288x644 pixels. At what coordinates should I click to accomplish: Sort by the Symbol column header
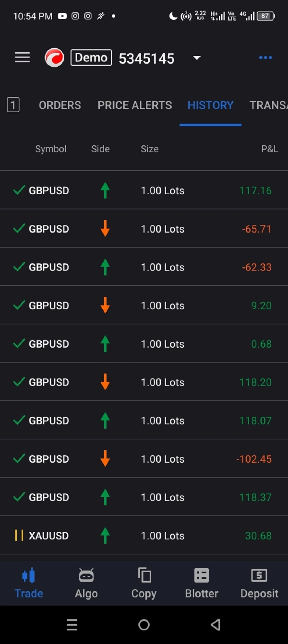50,149
